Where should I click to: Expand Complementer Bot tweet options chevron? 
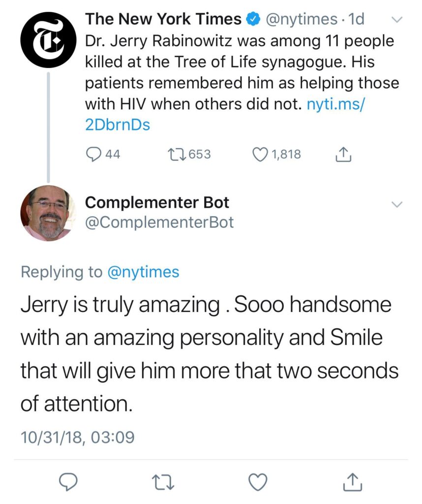pos(396,204)
